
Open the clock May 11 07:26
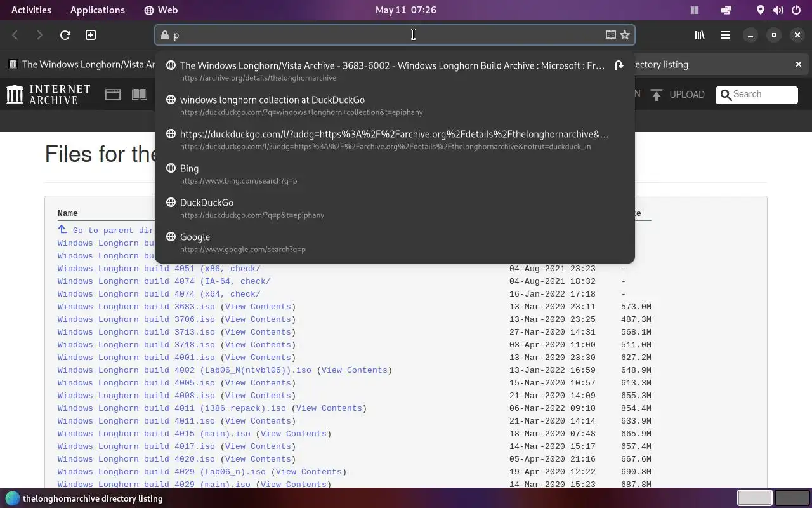pyautogui.click(x=406, y=10)
